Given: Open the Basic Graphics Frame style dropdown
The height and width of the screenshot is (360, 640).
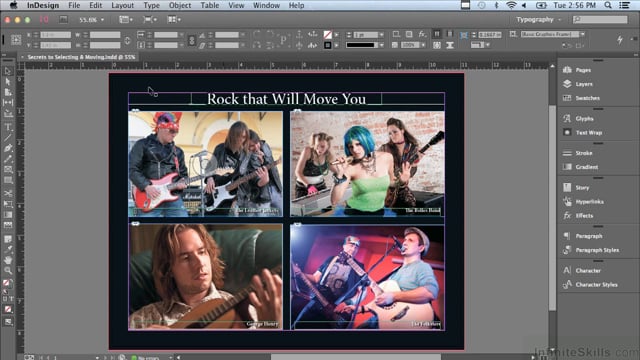Looking at the screenshot, I should point(582,34).
